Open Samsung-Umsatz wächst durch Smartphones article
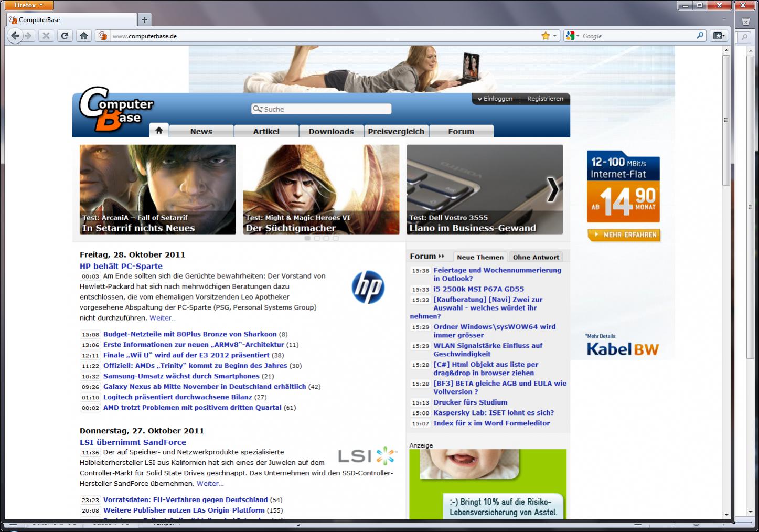Image resolution: width=759 pixels, height=532 pixels. [181, 376]
